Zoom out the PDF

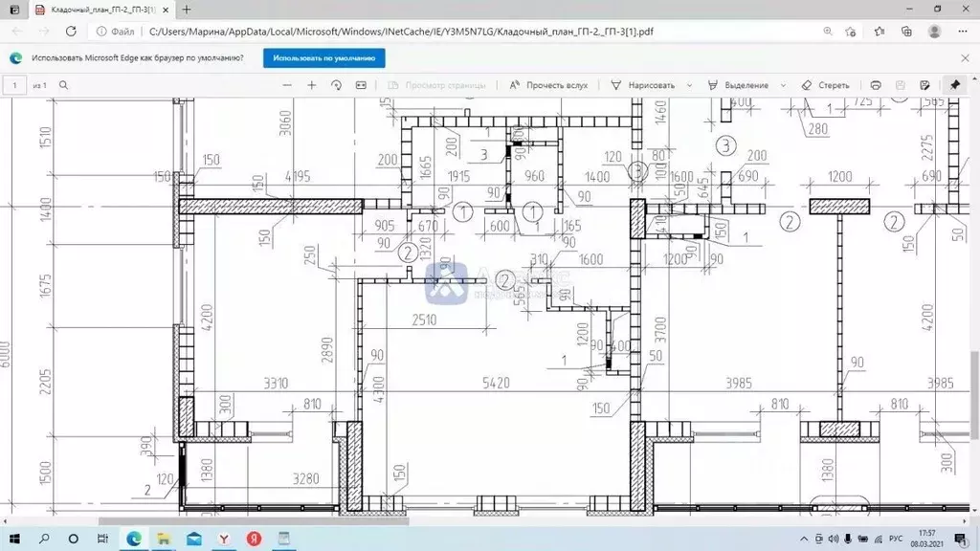(x=287, y=85)
